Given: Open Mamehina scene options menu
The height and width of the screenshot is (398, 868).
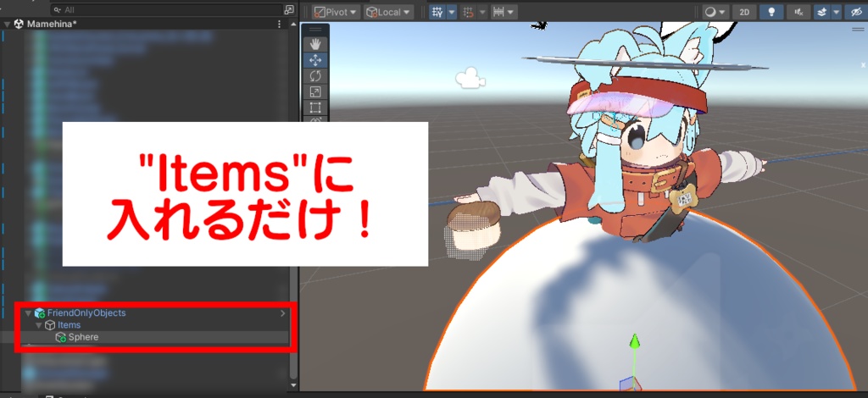Looking at the screenshot, I should click(279, 24).
